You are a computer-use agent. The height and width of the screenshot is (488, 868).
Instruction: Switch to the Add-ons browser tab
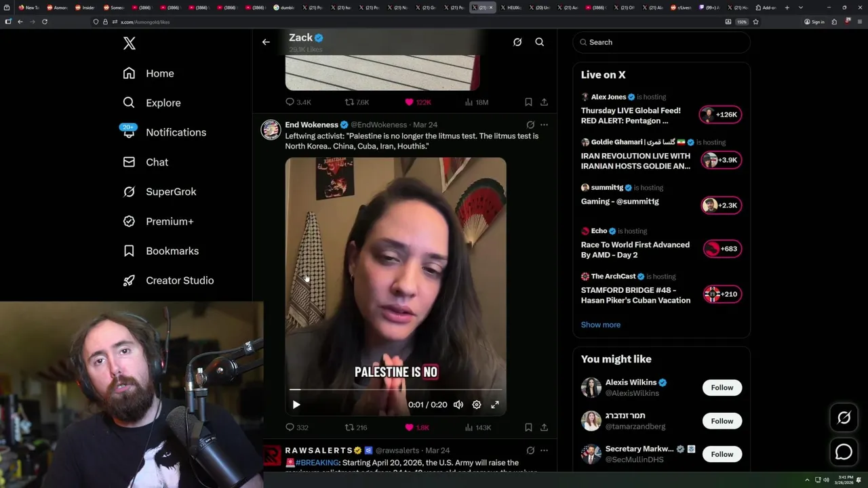[766, 7]
